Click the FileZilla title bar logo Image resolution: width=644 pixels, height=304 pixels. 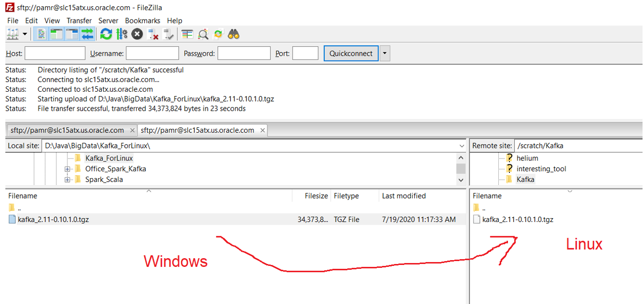(x=9, y=7)
